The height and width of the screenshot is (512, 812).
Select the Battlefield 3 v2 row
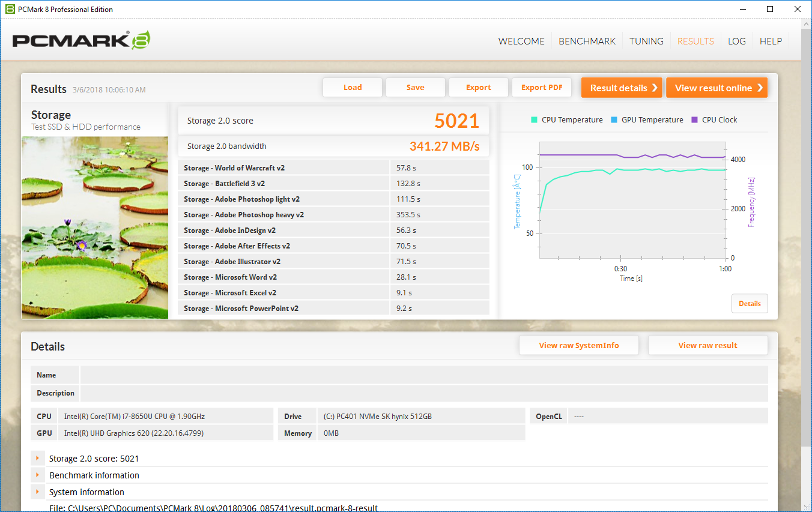coord(333,183)
